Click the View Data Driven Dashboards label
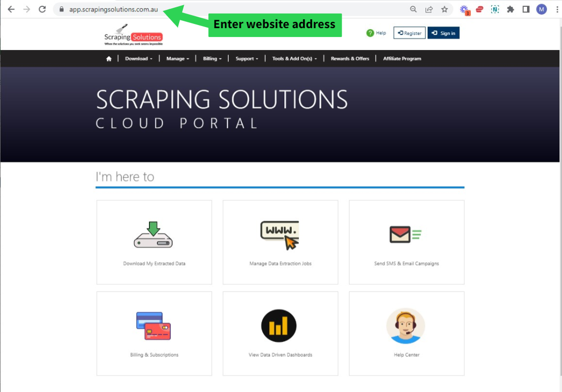The height and width of the screenshot is (392, 562). [x=280, y=355]
